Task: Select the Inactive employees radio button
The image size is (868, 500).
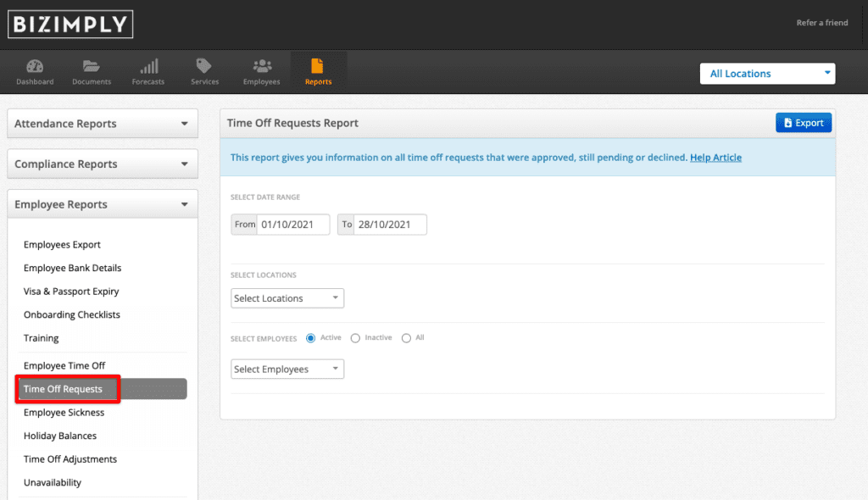Action: click(355, 338)
